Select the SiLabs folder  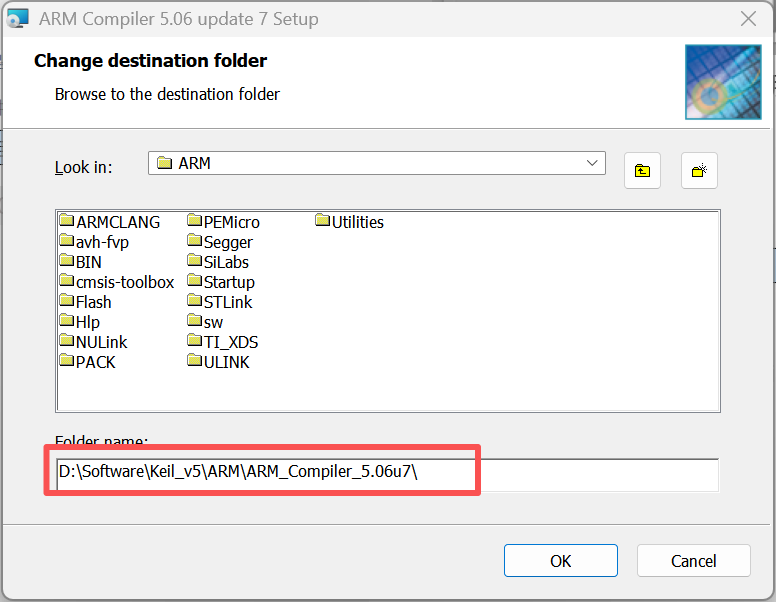coord(218,262)
